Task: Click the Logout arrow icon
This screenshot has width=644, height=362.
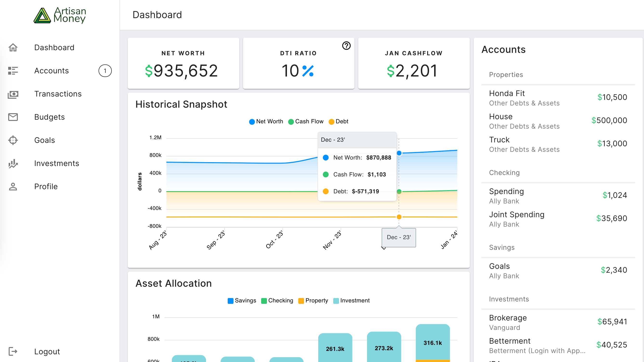Action: pyautogui.click(x=13, y=351)
